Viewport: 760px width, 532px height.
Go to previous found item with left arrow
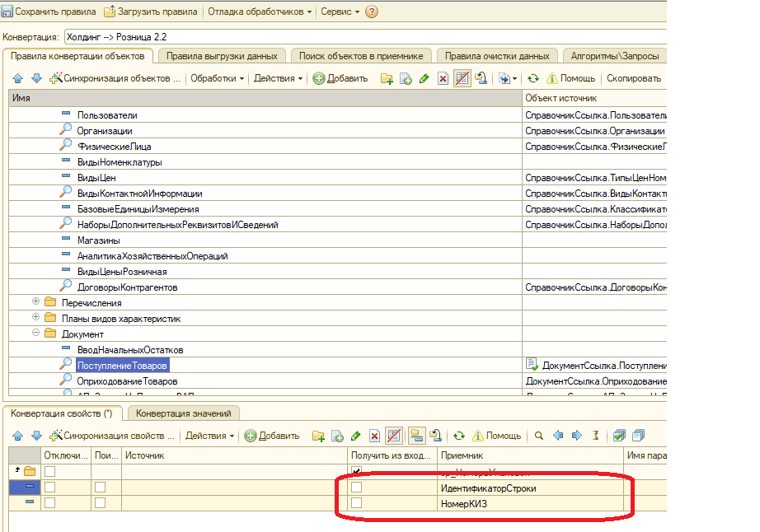point(558,436)
